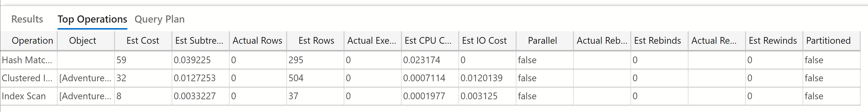This screenshot has width=868, height=112.
Task: Select the Est Rows value 504
Action: click(296, 78)
